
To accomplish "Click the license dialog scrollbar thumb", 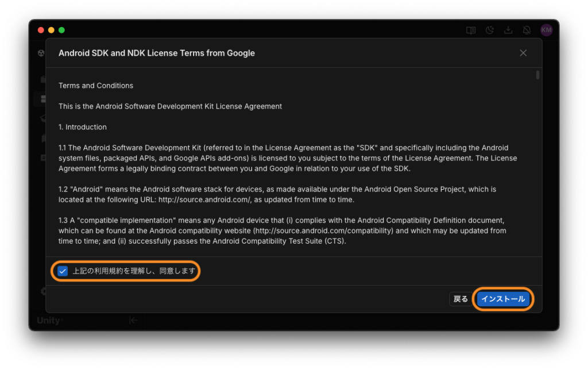I will click(537, 75).
